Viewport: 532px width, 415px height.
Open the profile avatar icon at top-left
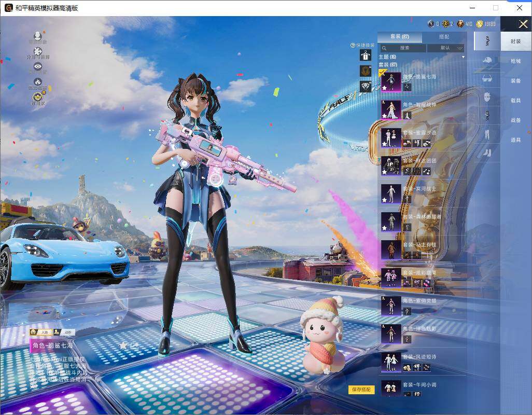tap(38, 36)
